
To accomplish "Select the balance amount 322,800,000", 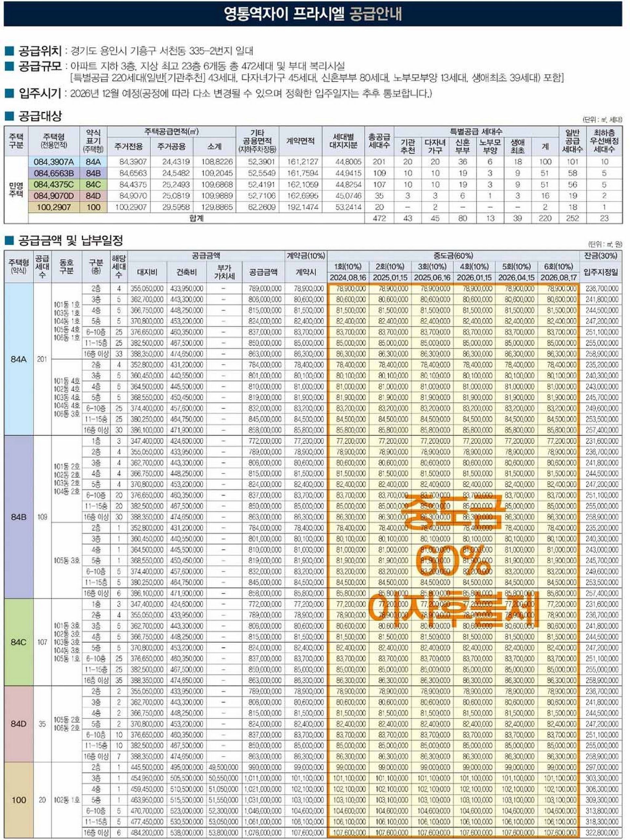I will [602, 833].
